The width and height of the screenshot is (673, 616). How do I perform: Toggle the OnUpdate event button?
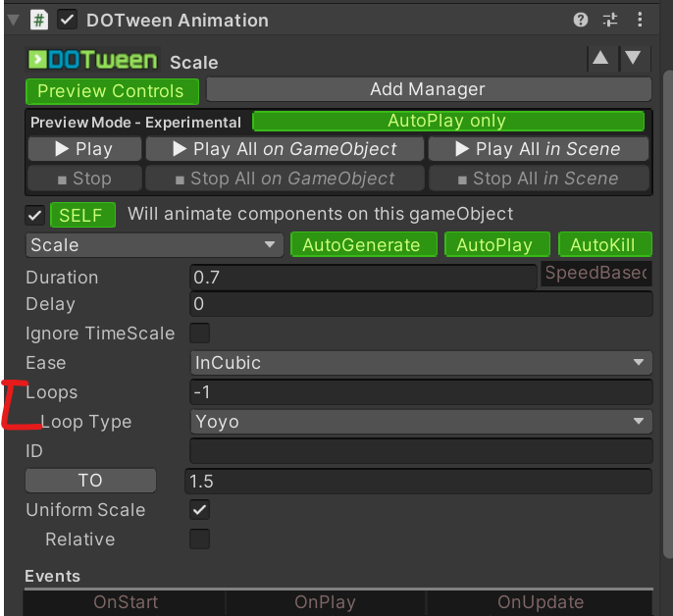(x=540, y=602)
